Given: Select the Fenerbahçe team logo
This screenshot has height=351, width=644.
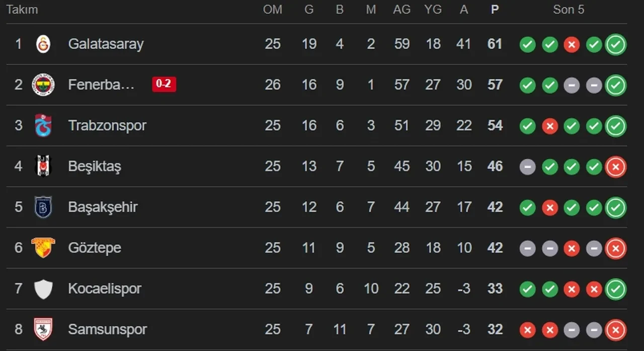Looking at the screenshot, I should pyautogui.click(x=43, y=84).
